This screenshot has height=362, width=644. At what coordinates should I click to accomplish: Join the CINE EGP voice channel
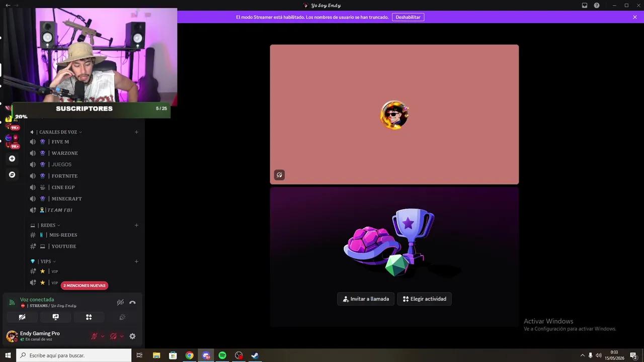click(84, 188)
